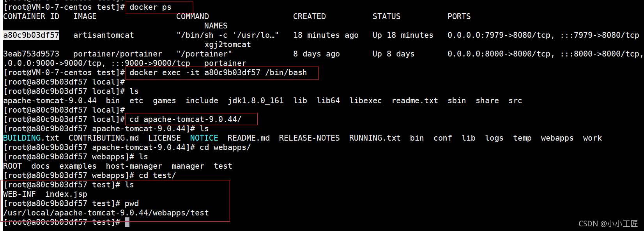Click the RUNNING.txt file name
This screenshot has height=231, width=644.
[x=375, y=138]
